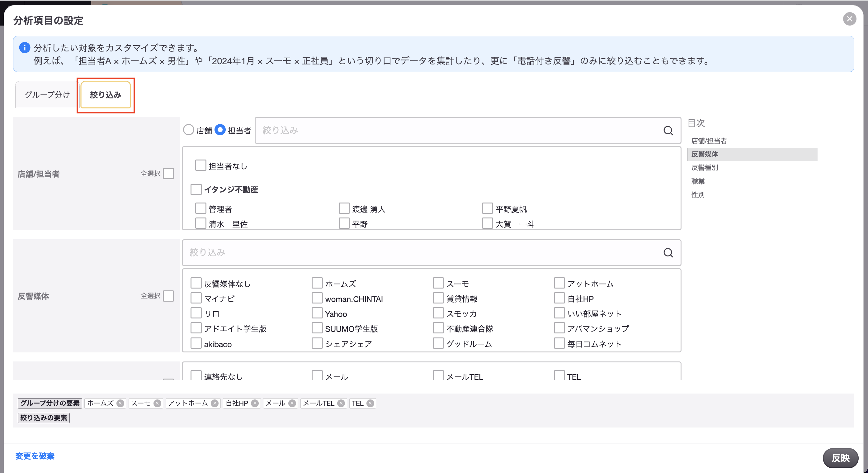
Task: Check the 清水 里佐 checkbox
Action: tap(200, 223)
